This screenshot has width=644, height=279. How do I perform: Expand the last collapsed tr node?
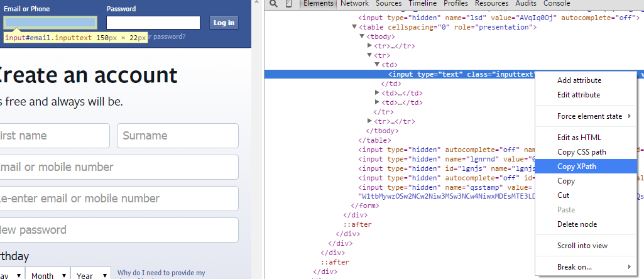pos(369,121)
